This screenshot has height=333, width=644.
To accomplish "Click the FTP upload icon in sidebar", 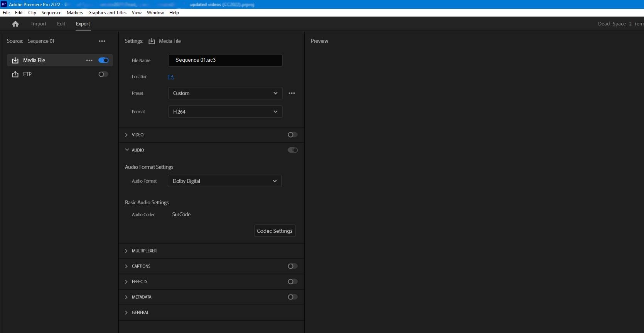I will pos(15,74).
